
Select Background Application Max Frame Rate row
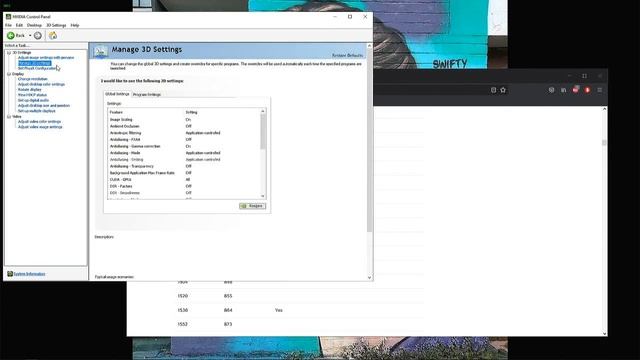tap(184, 173)
